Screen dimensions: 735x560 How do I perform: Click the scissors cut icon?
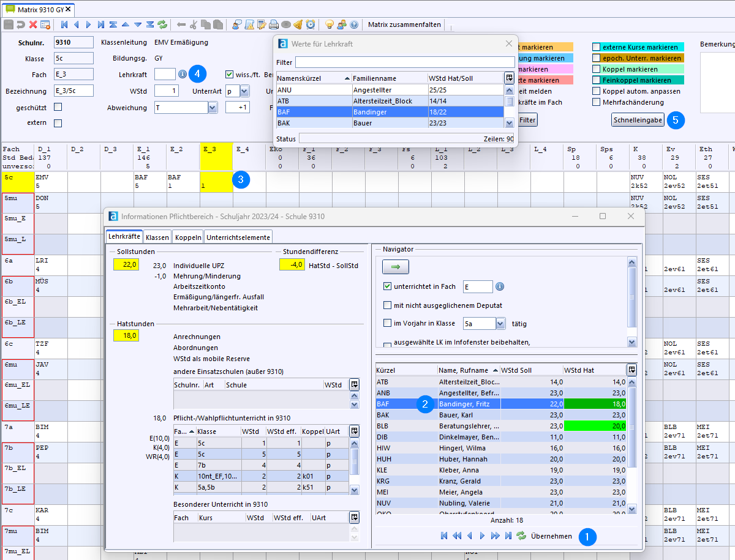[x=194, y=24]
